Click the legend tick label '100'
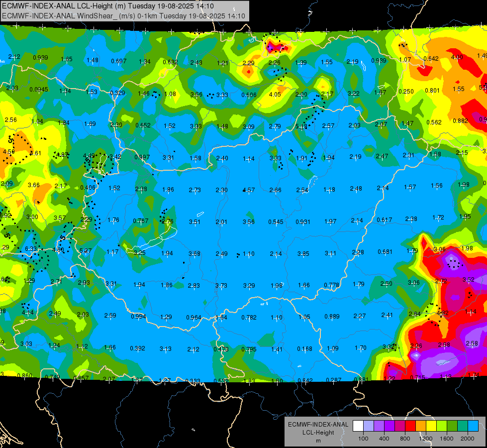Image resolution: width=487 pixels, height=448 pixels. click(363, 439)
